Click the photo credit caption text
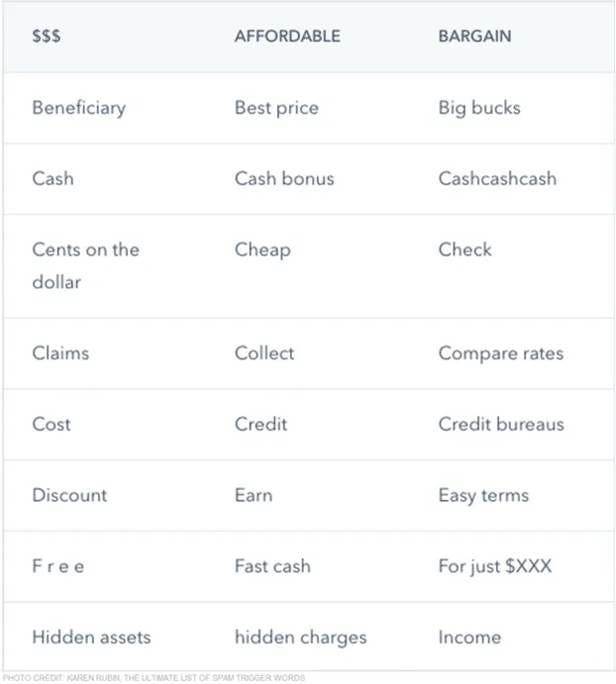 pos(154,678)
